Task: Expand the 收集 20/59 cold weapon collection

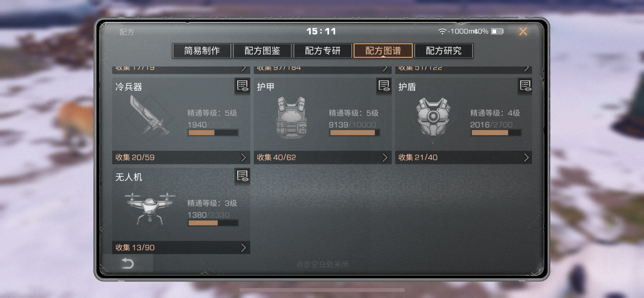Action: pyautogui.click(x=181, y=157)
